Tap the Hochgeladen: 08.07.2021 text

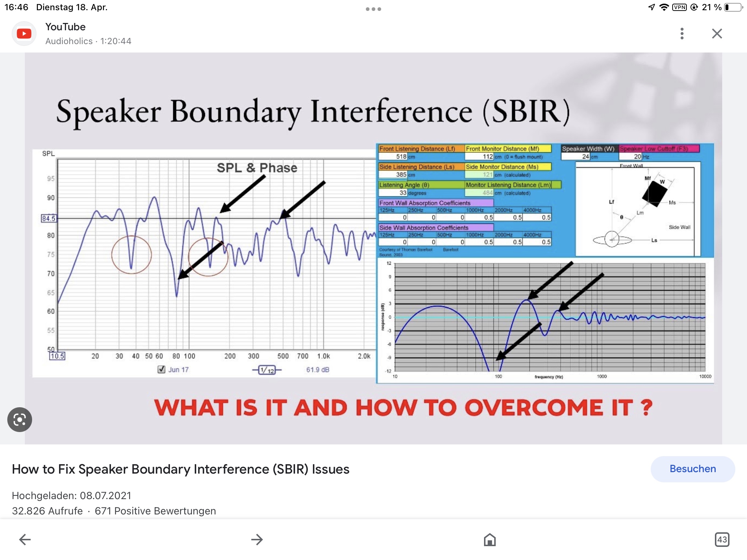(x=71, y=495)
